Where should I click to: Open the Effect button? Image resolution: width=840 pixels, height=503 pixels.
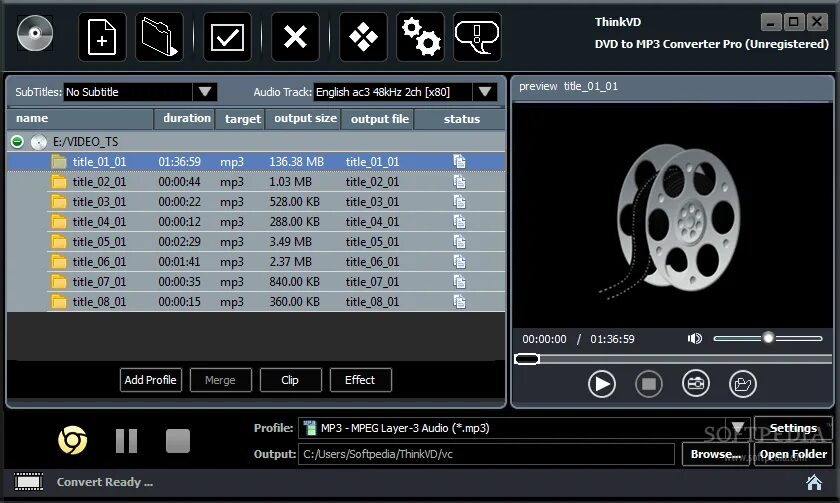[361, 380]
